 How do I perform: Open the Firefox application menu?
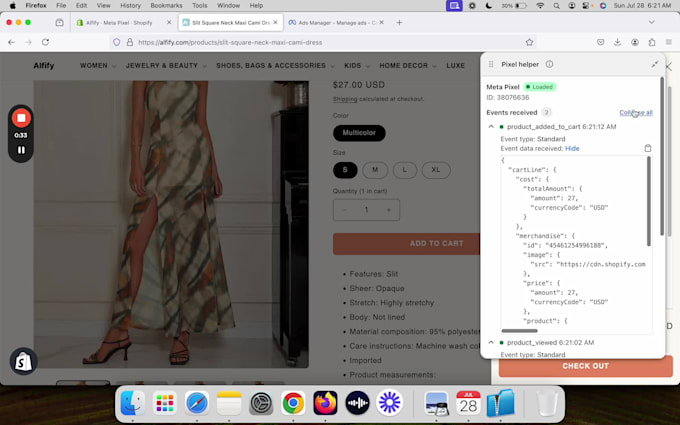pos(36,6)
